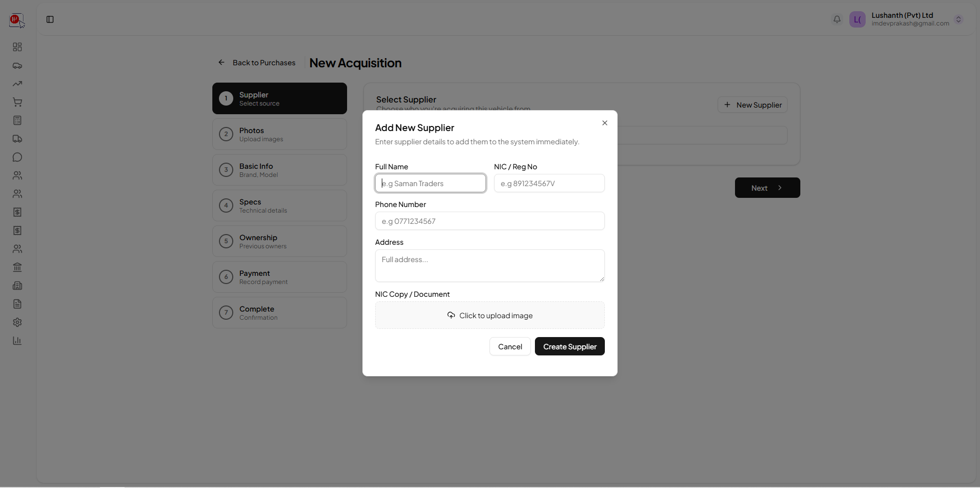Open the calculator icon in sidebar
The height and width of the screenshot is (488, 980).
(x=17, y=121)
